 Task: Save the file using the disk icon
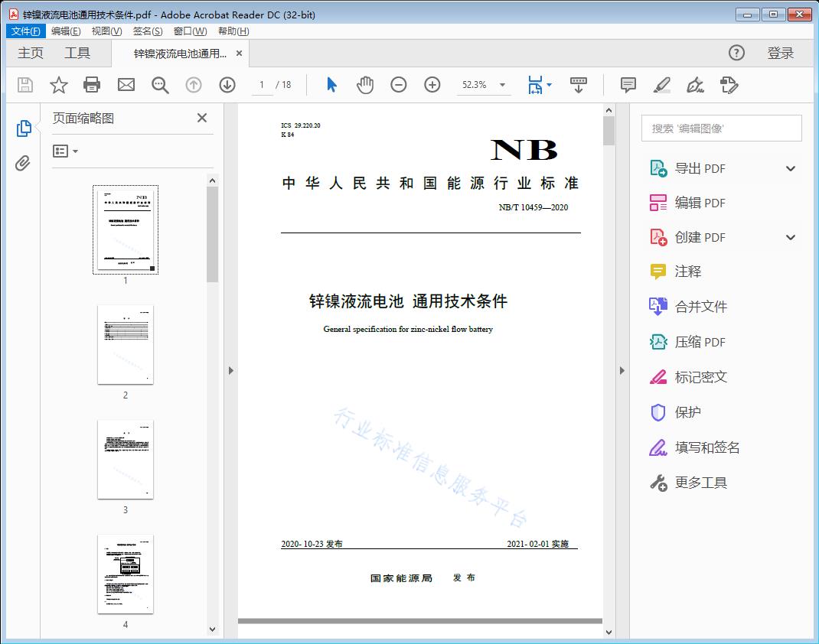[x=24, y=85]
